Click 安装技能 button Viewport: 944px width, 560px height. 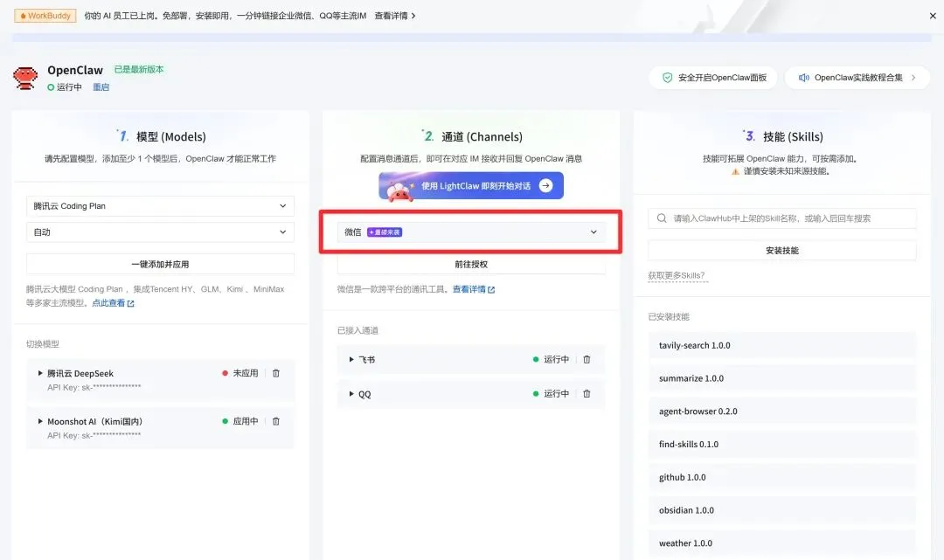[782, 250]
